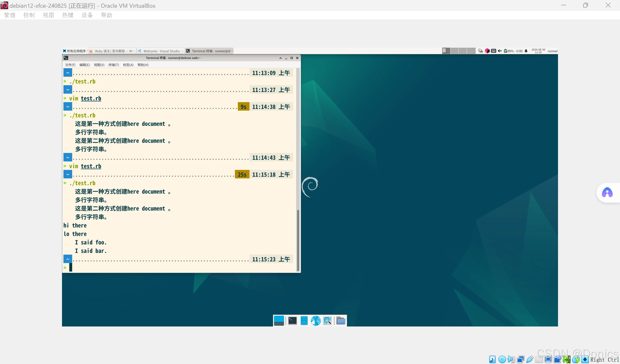The image size is (620, 364).
Task: Switch to Ruby 语法 browser window in taskbar
Action: [112, 51]
